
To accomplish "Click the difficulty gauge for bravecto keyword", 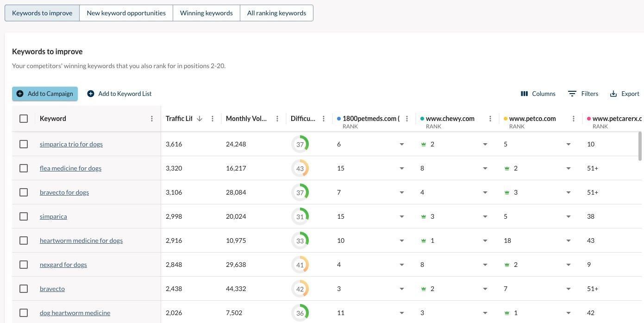I will (300, 289).
